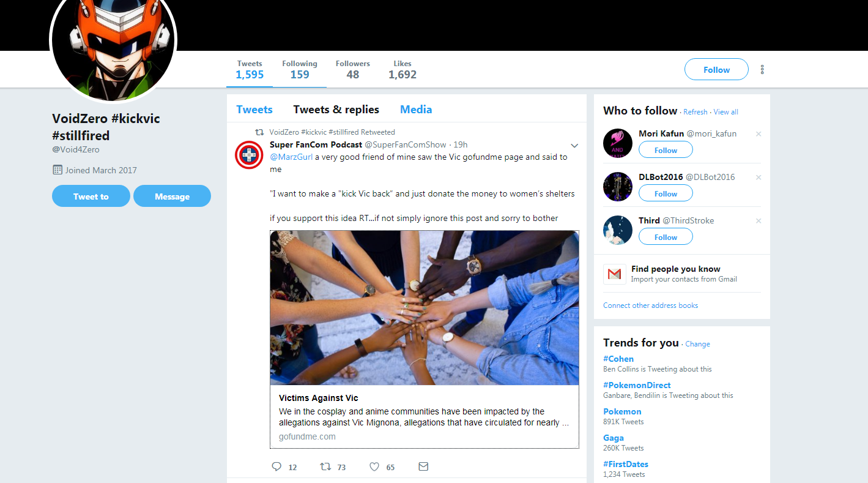
Task: Open the Mori Kafun profile name
Action: [661, 133]
